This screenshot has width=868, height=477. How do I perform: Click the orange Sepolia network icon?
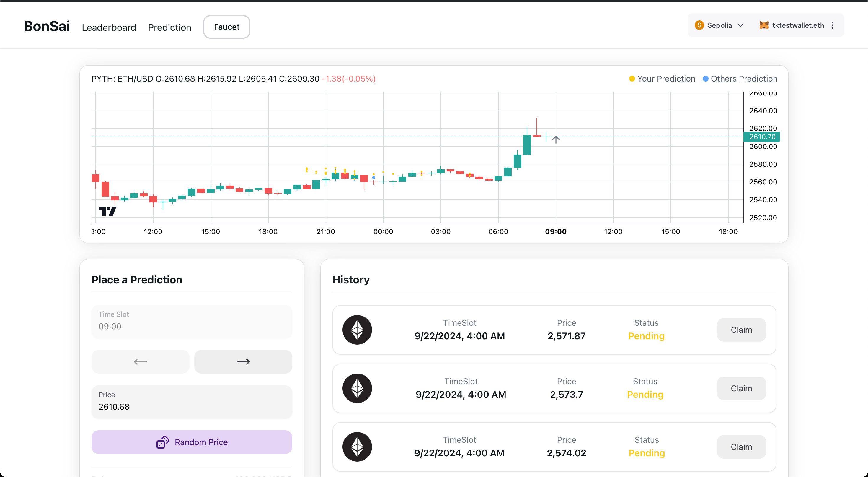pyautogui.click(x=699, y=25)
